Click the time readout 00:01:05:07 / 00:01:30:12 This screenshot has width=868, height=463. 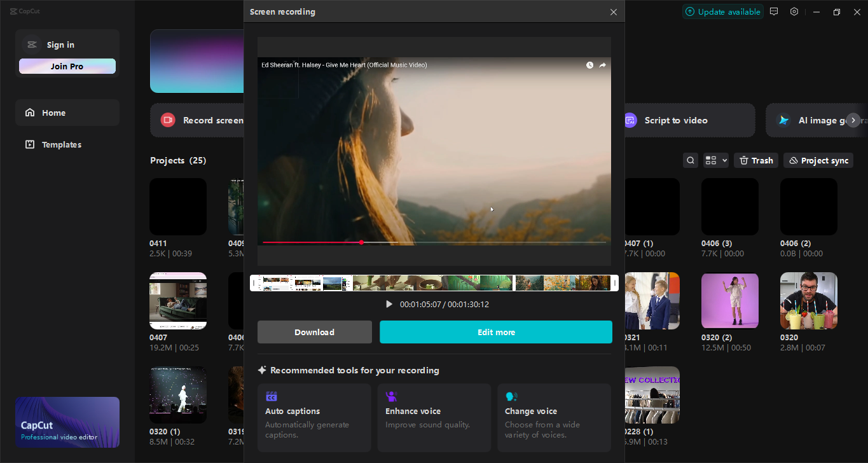pos(444,305)
